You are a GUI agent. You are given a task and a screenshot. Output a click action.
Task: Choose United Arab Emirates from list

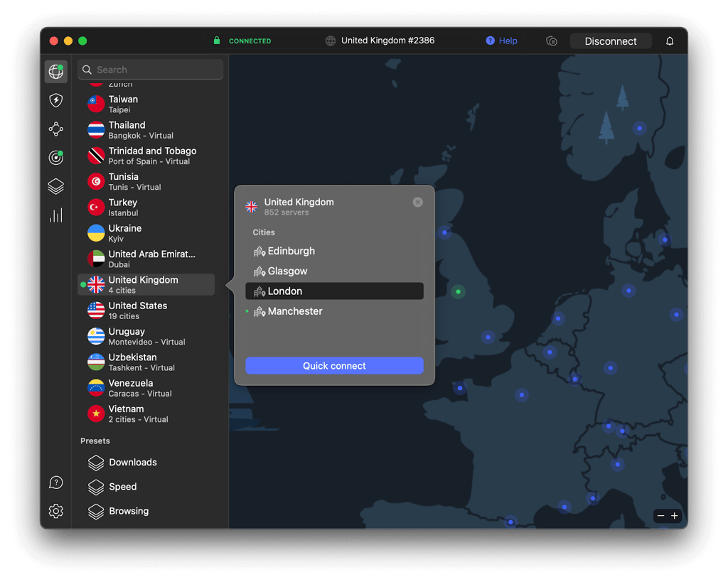pyautogui.click(x=146, y=259)
